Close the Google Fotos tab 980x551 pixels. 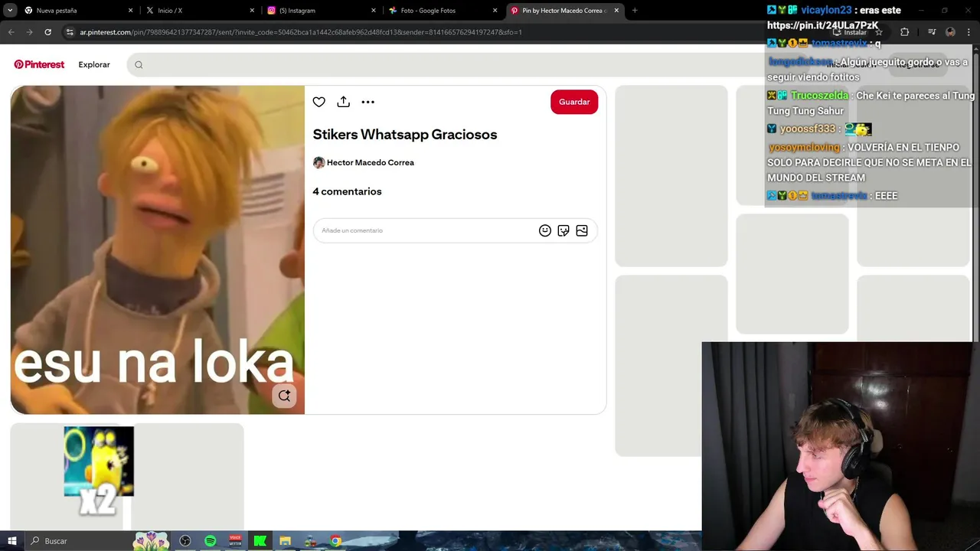coord(495,11)
